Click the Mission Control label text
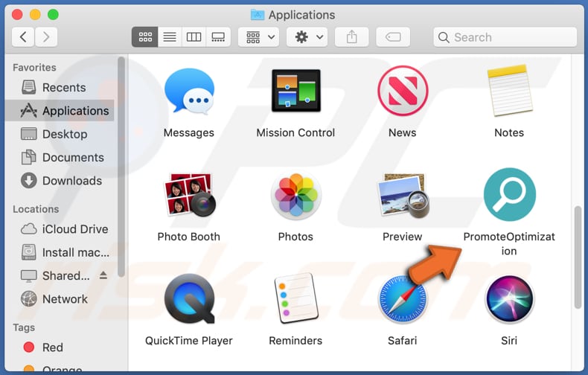Image resolution: width=588 pixels, height=375 pixels. (x=296, y=132)
